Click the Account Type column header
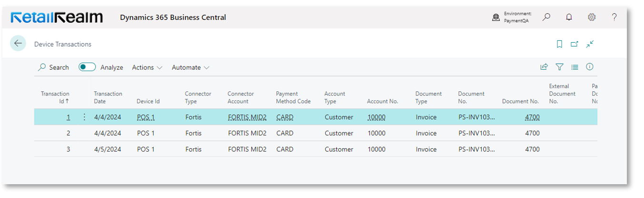644x198 pixels. (x=335, y=97)
